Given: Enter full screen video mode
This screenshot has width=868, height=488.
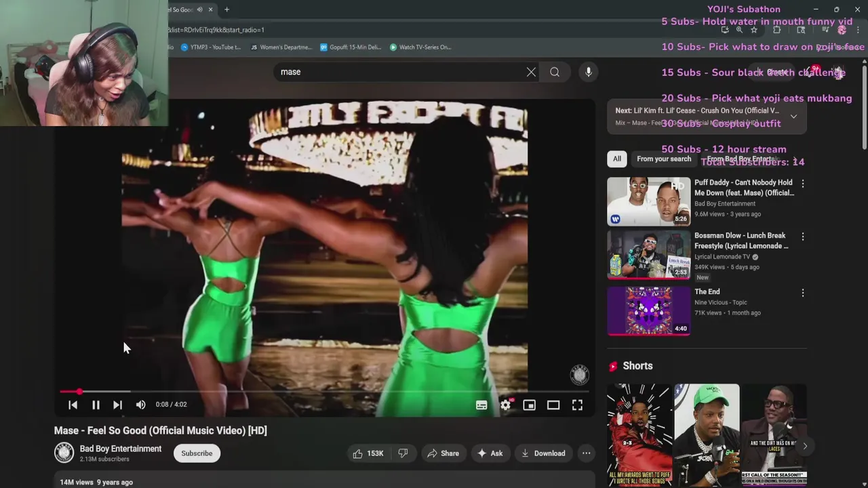Looking at the screenshot, I should pyautogui.click(x=577, y=405).
